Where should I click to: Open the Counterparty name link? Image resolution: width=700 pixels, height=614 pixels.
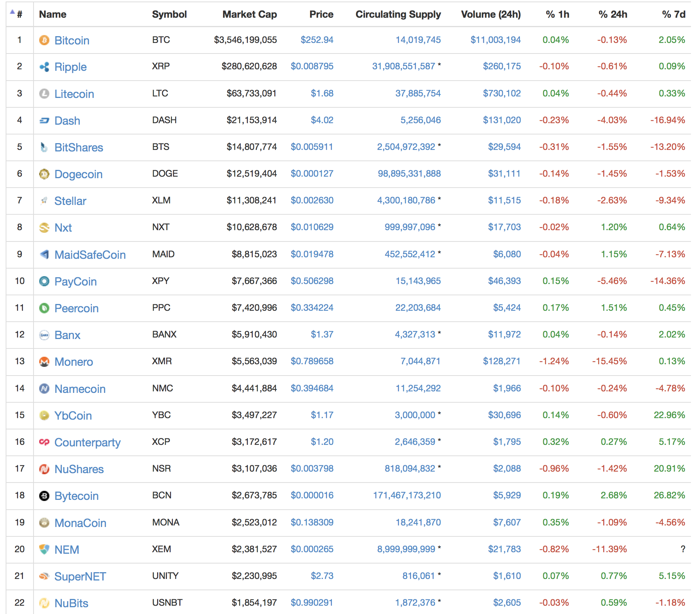pyautogui.click(x=87, y=443)
